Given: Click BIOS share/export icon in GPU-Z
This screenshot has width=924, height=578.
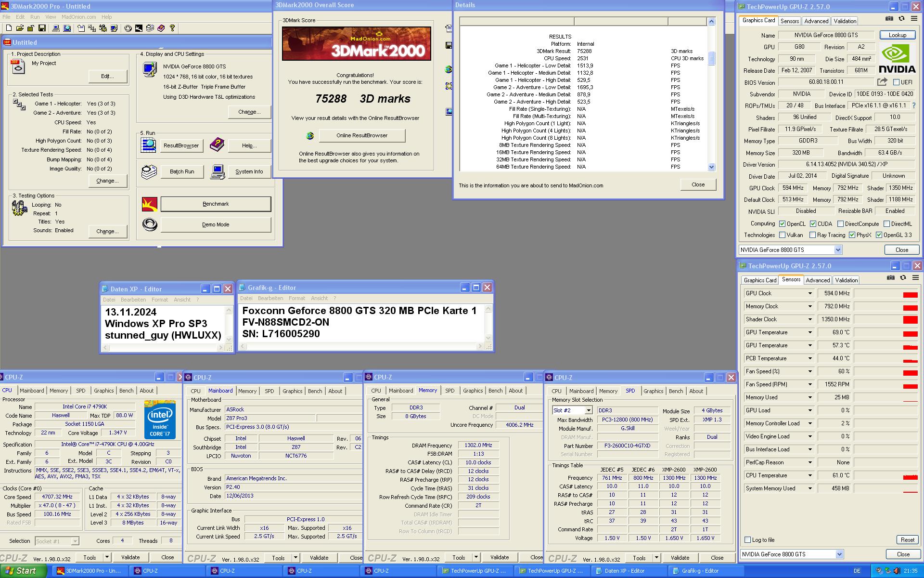Looking at the screenshot, I should [882, 82].
